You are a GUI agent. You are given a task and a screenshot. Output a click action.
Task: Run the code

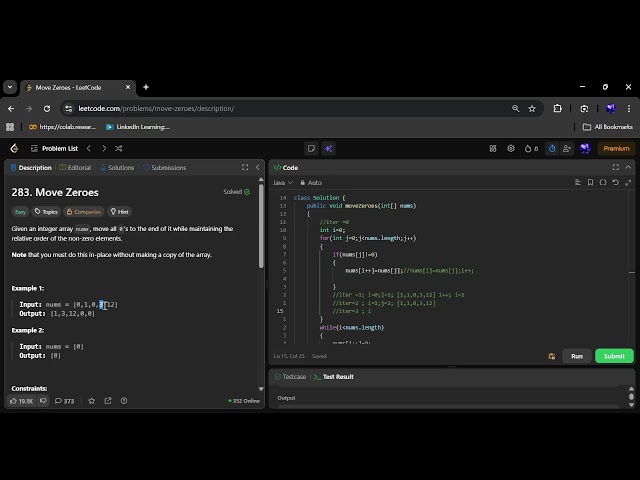(577, 356)
